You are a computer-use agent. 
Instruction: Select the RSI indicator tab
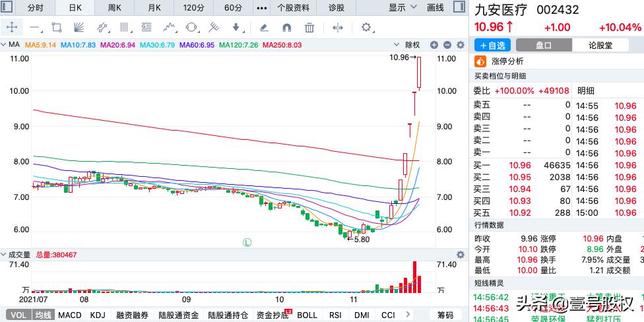tap(336, 315)
